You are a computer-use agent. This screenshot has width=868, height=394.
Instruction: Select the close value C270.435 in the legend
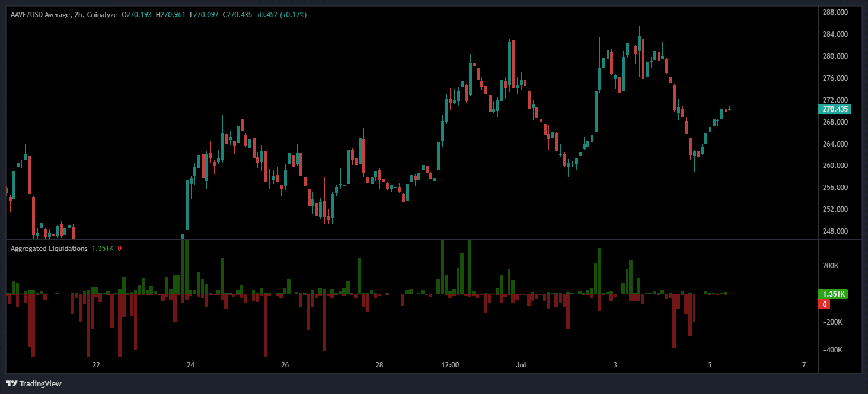click(238, 15)
